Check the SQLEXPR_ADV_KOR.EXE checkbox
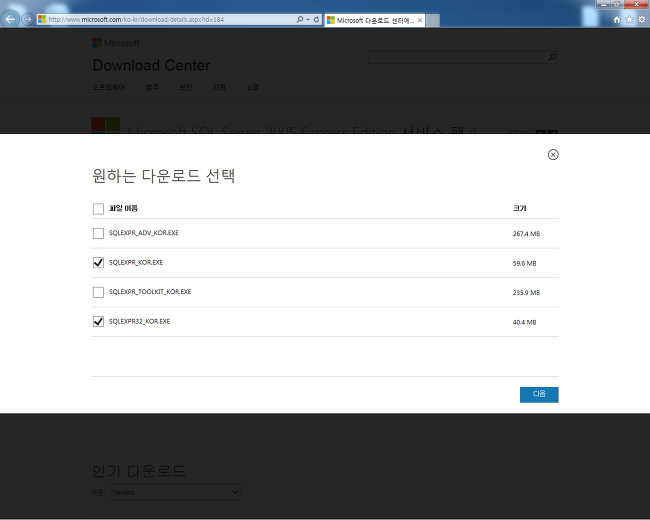This screenshot has height=520, width=650. point(98,233)
